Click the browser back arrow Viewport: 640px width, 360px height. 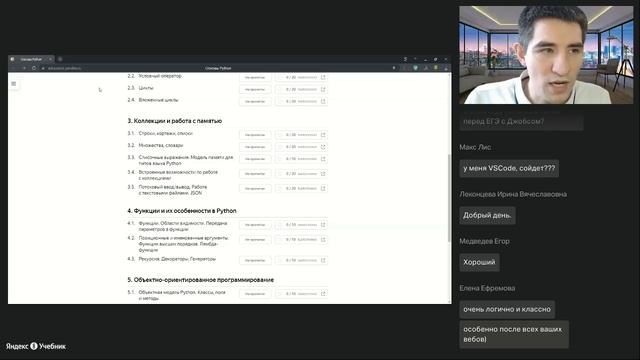14,68
